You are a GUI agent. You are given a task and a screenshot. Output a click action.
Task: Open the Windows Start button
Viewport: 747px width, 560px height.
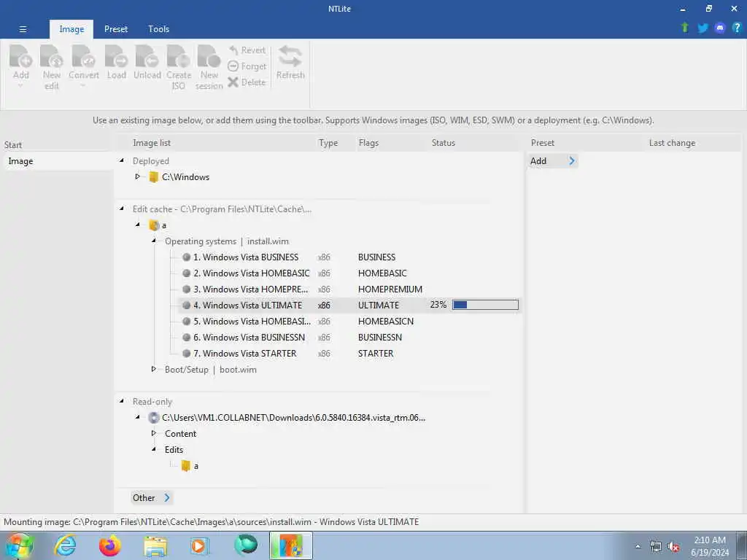(18, 545)
